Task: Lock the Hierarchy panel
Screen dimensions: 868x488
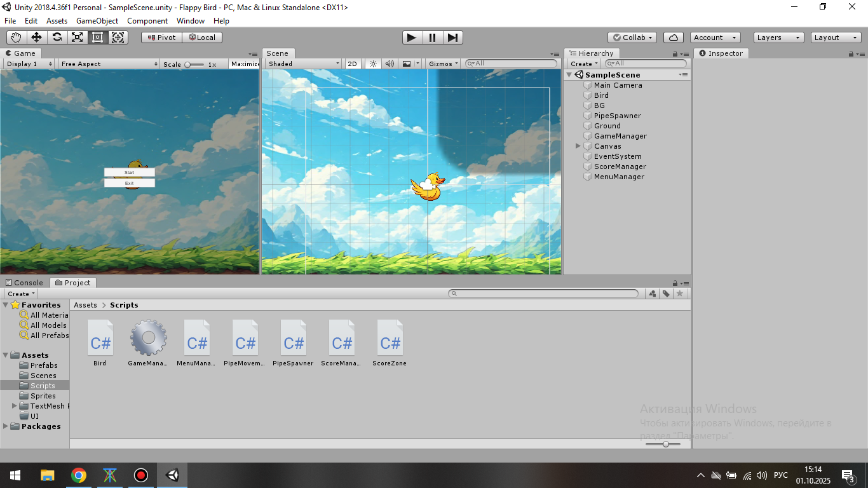Action: pyautogui.click(x=675, y=54)
